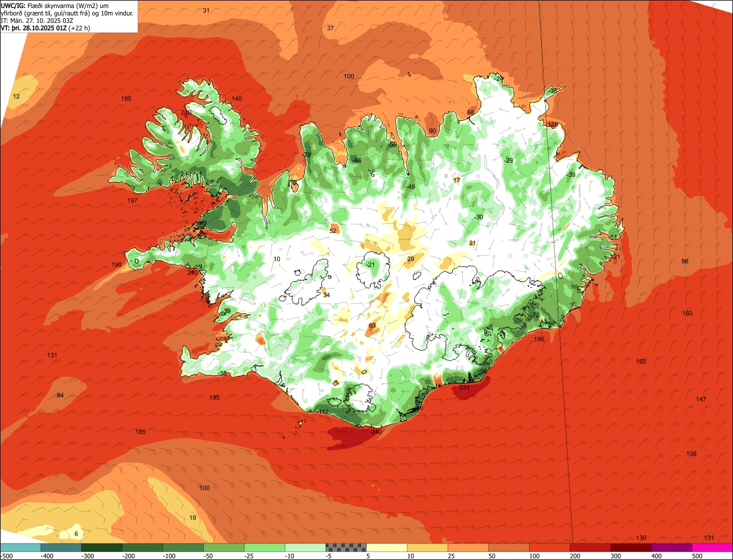This screenshot has height=560, width=733.
Task: Click the pale green -10 to -5 swatch
Action: pyautogui.click(x=305, y=547)
